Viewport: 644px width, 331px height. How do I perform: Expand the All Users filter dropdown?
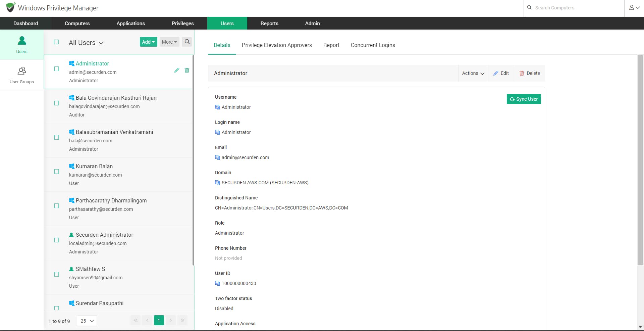pyautogui.click(x=86, y=43)
